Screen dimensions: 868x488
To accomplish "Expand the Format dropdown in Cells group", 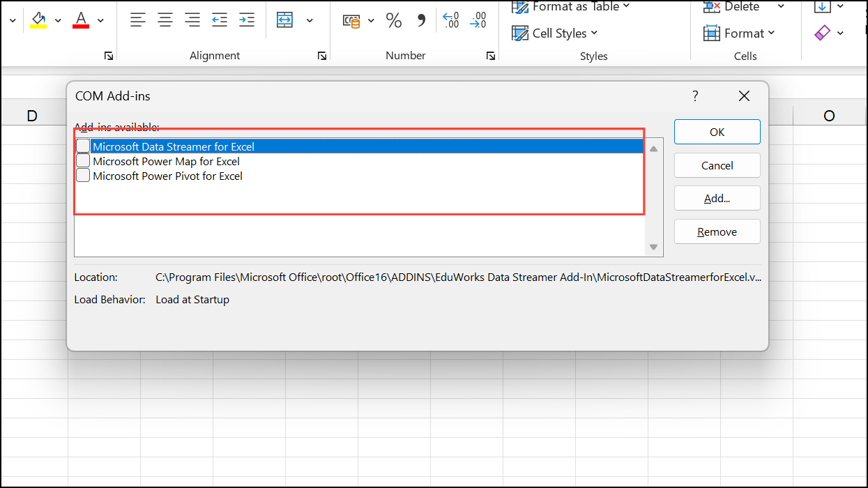I will point(740,33).
